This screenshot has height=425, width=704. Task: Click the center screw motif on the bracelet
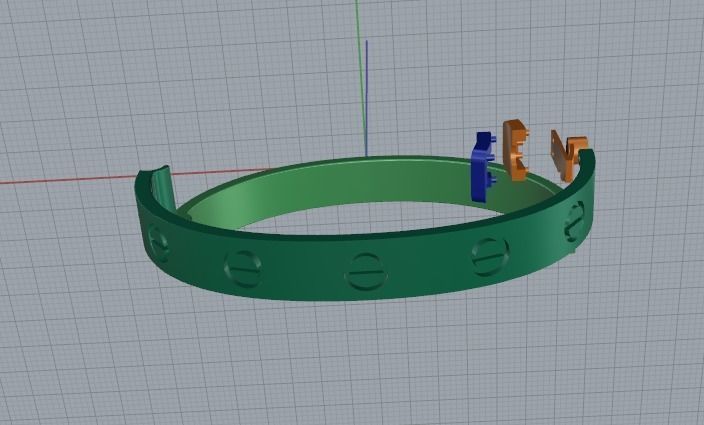(366, 272)
